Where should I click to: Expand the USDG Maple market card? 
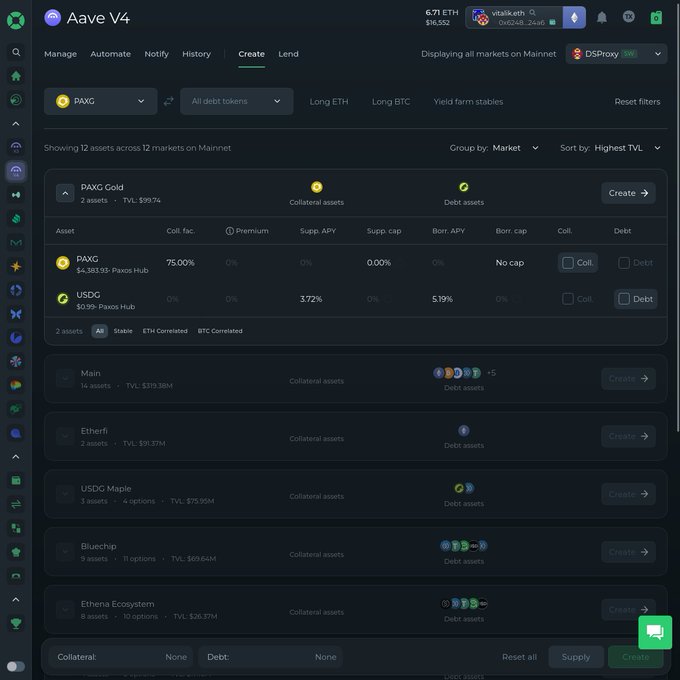(65, 494)
